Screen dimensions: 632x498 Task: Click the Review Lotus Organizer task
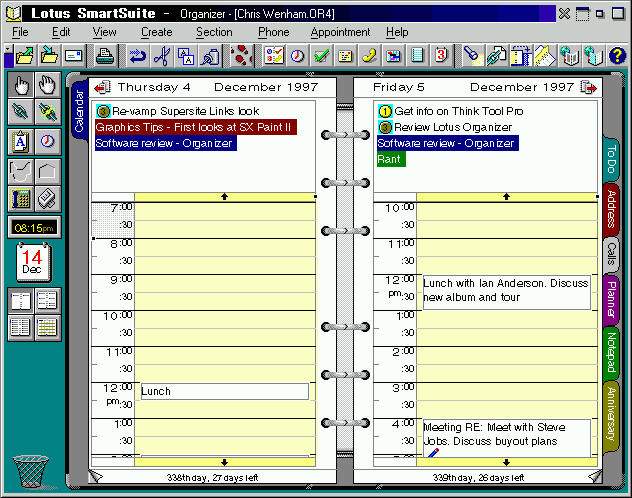coord(445,127)
